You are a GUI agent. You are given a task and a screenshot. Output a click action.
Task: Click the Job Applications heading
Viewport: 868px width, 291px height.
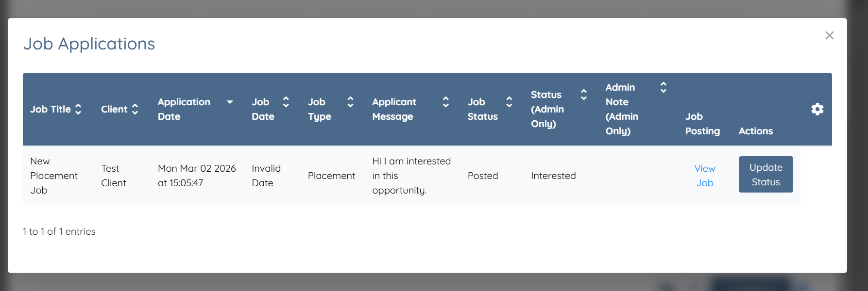pos(89,44)
